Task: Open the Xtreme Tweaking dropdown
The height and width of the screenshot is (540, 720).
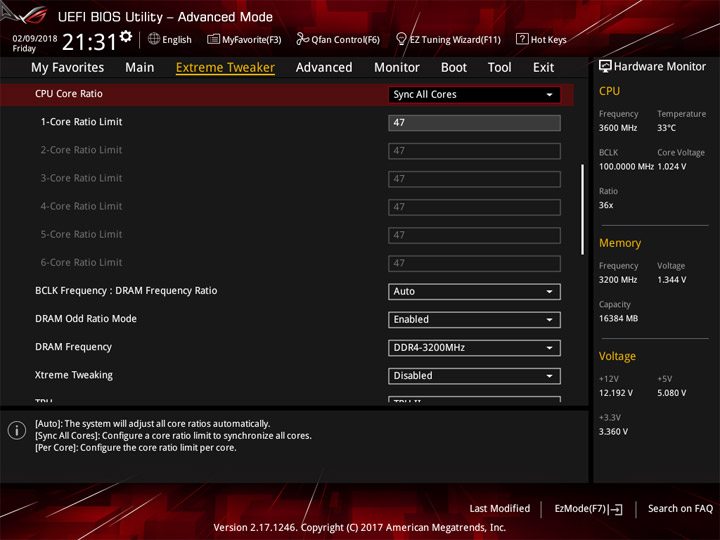Action: 474,376
